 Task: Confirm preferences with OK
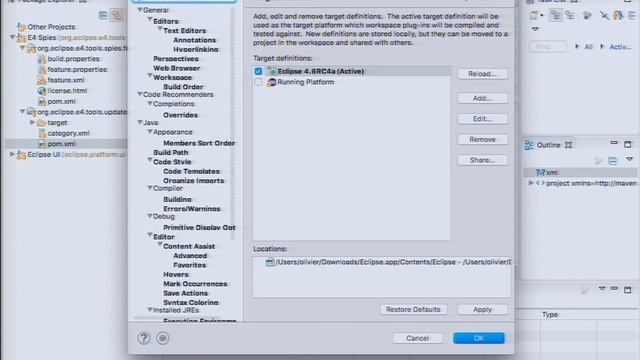(479, 338)
